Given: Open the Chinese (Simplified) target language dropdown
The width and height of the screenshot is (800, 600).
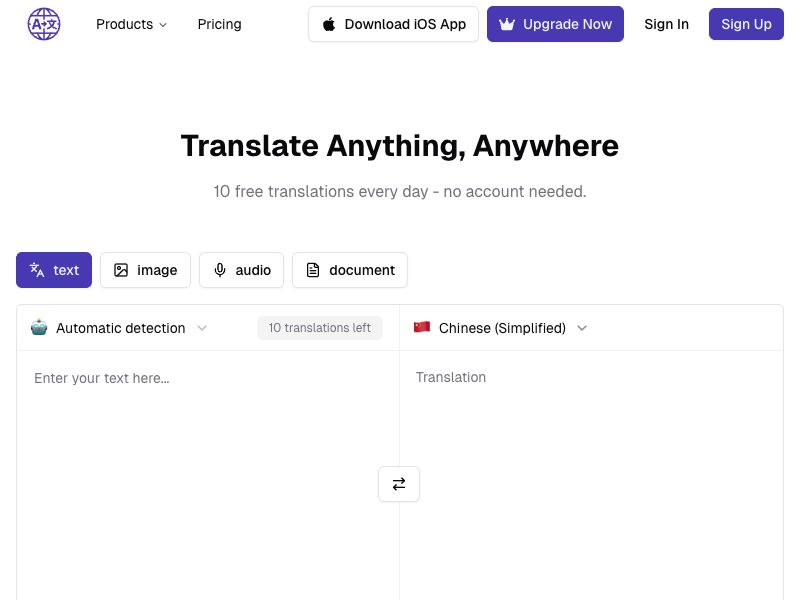Looking at the screenshot, I should 500,328.
